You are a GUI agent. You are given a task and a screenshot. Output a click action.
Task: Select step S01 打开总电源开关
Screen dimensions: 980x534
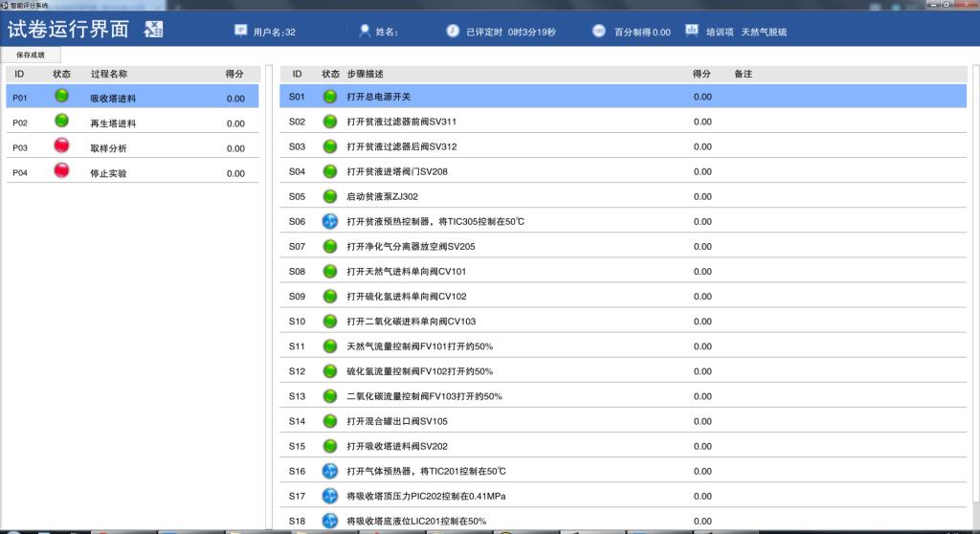click(x=378, y=97)
